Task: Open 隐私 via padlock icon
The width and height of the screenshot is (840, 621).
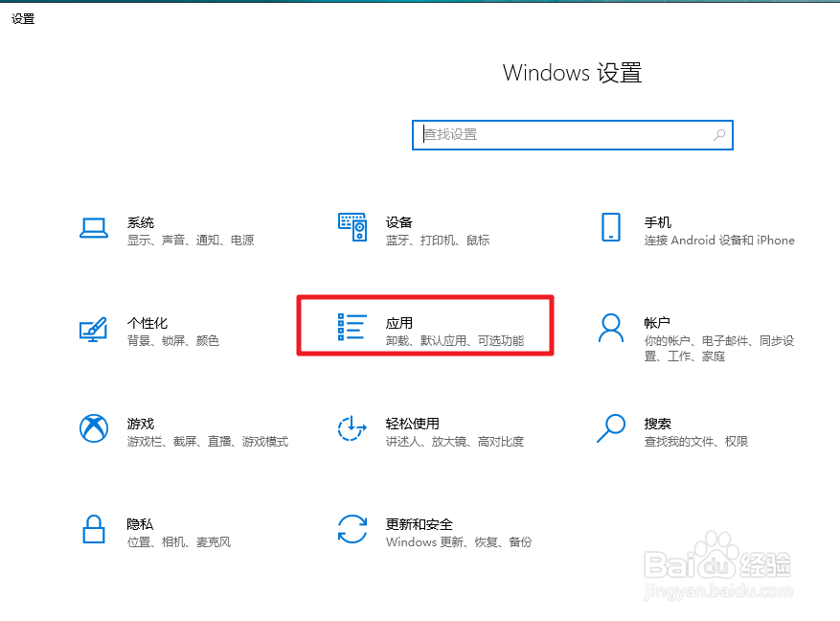Action: point(94,529)
